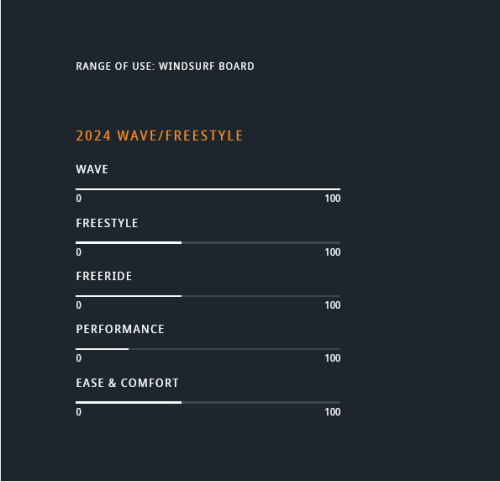The width and height of the screenshot is (500, 482).
Task: Click the FREESTYLE label
Action: [x=107, y=223]
